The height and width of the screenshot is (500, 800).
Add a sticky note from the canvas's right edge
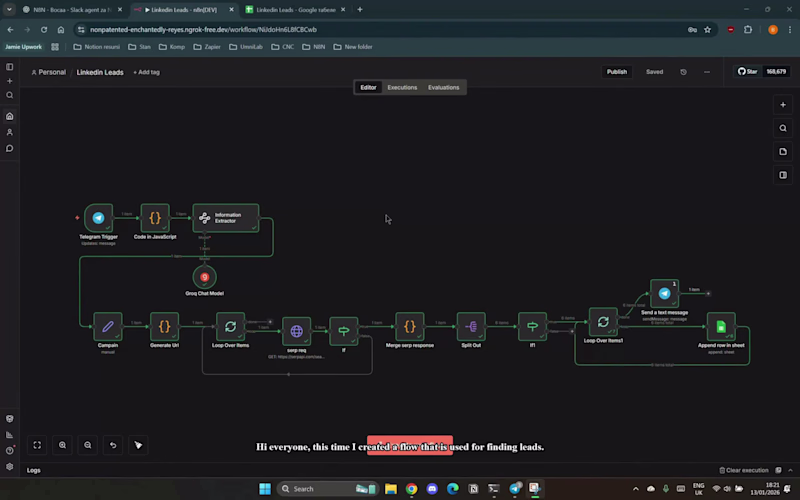tap(783, 152)
